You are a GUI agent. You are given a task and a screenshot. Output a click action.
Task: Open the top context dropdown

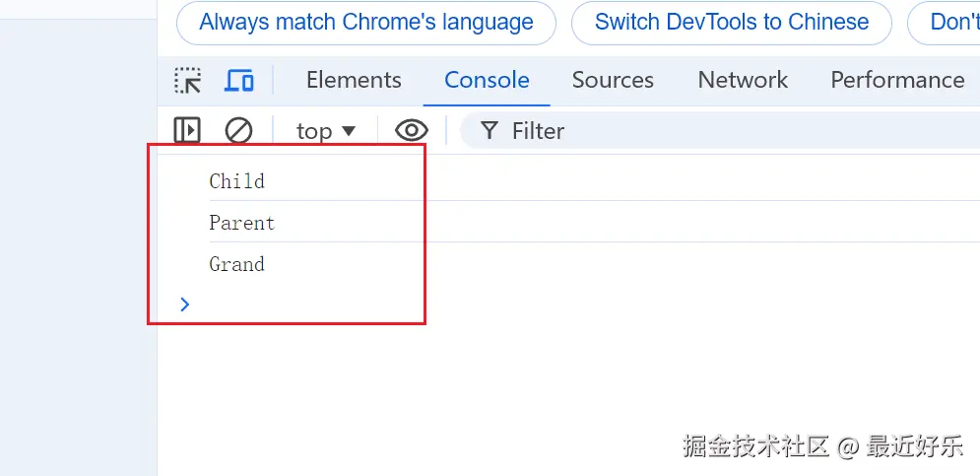[x=326, y=131]
